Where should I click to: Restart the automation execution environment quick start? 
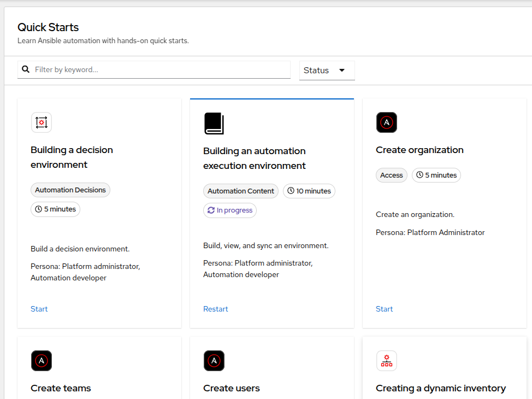click(x=216, y=309)
